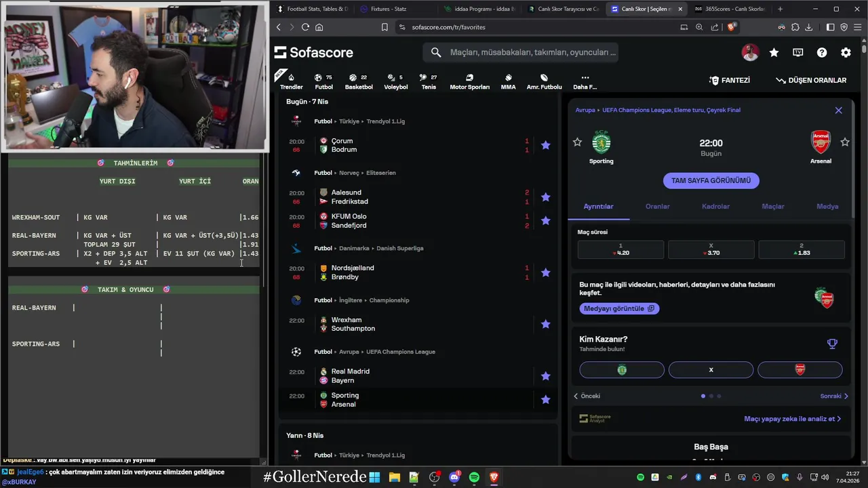
Task: Vote Arsenal in Kim Kazanır poll
Action: [800, 370]
